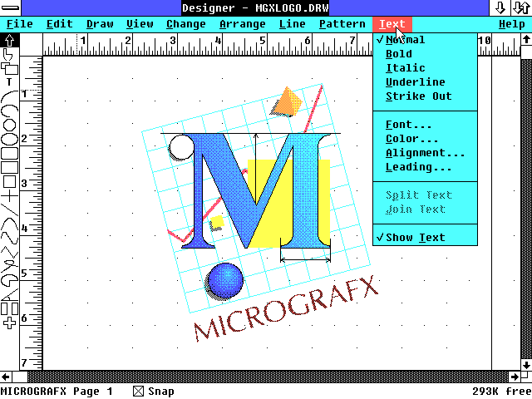
Task: Uncheck Normal text style
Action: tap(425, 40)
